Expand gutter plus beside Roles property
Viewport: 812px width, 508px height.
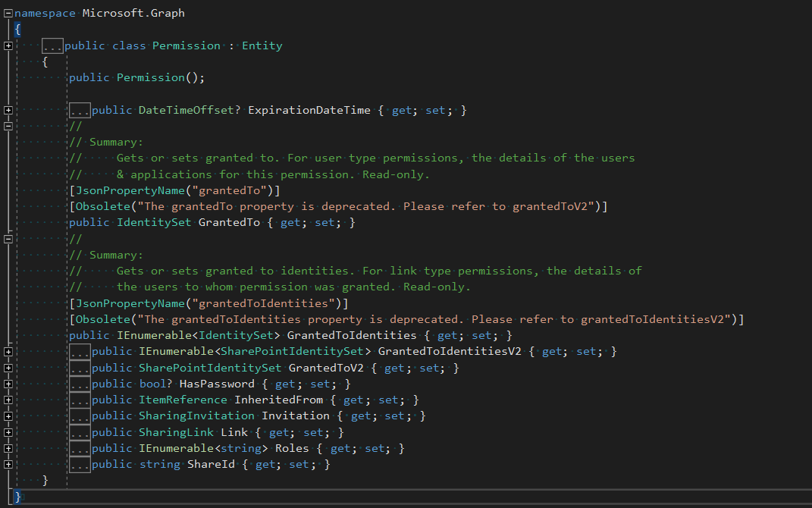coord(8,448)
